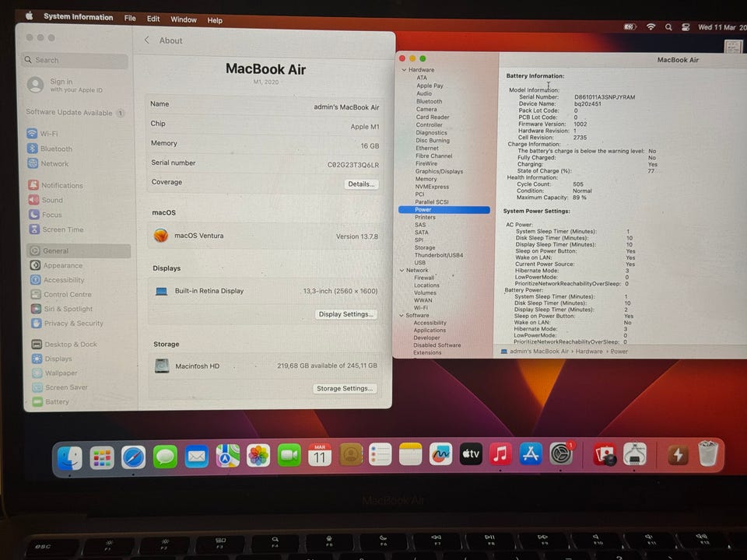Open Software Update Available notice
Screen dimensions: 747x560
pyautogui.click(x=75, y=112)
